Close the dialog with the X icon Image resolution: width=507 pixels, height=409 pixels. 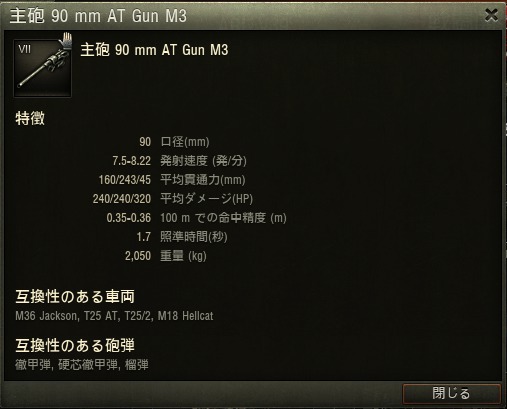click(x=491, y=15)
